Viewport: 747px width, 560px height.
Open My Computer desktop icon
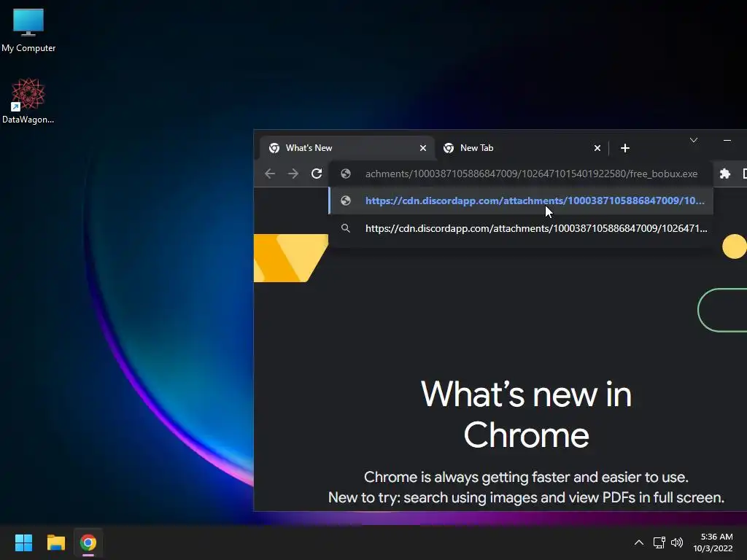pyautogui.click(x=28, y=29)
